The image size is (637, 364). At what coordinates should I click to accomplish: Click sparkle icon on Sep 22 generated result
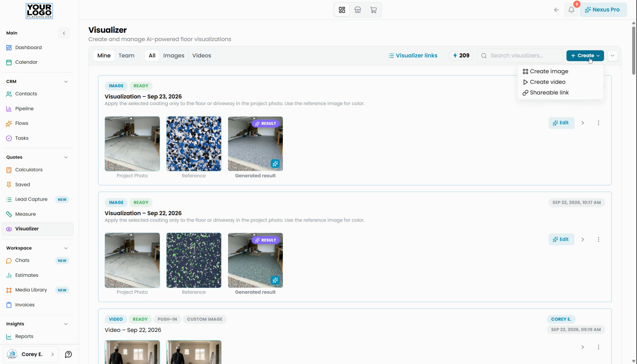point(275,280)
